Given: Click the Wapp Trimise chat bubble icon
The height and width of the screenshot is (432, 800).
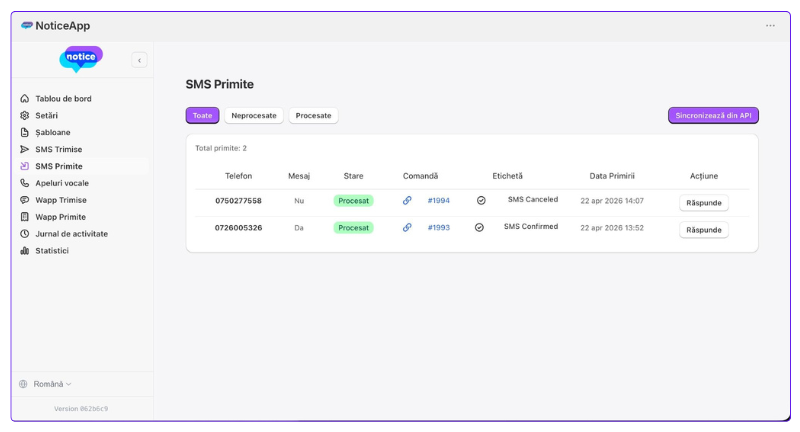Looking at the screenshot, I should pyautogui.click(x=24, y=200).
